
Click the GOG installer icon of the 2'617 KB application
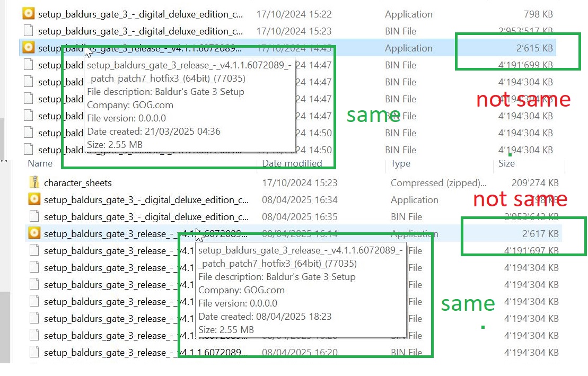pos(34,233)
